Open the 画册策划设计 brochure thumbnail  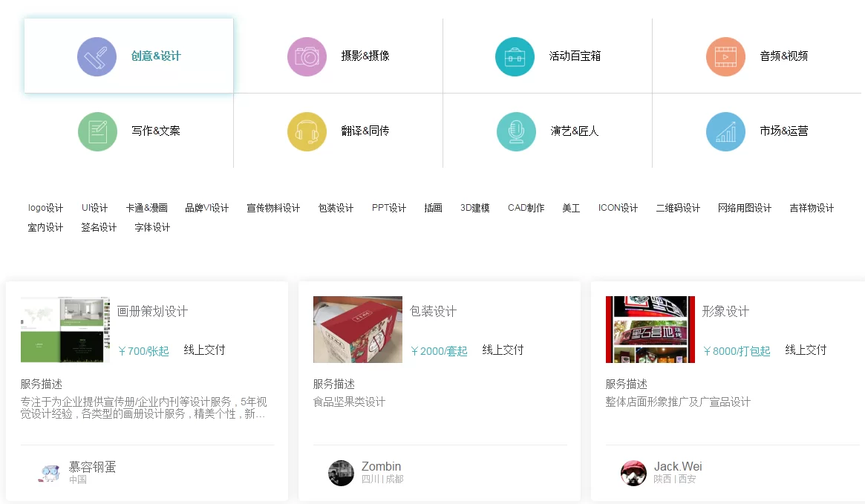pyautogui.click(x=65, y=330)
